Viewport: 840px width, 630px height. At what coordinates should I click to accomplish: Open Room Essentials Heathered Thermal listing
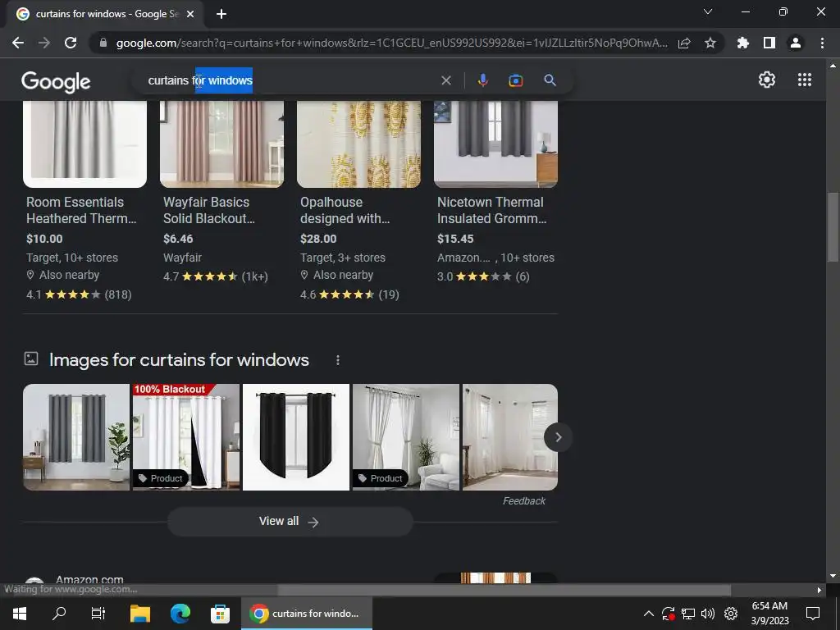[x=81, y=210]
